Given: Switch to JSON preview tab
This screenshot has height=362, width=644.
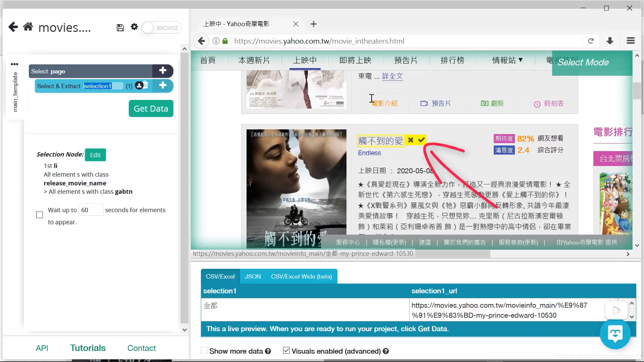Looking at the screenshot, I should 253,277.
